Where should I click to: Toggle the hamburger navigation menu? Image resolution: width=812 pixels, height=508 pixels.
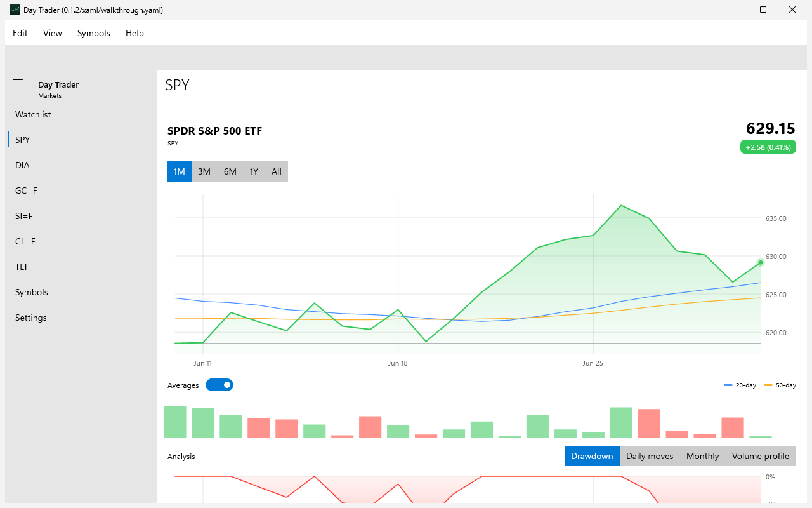(18, 83)
